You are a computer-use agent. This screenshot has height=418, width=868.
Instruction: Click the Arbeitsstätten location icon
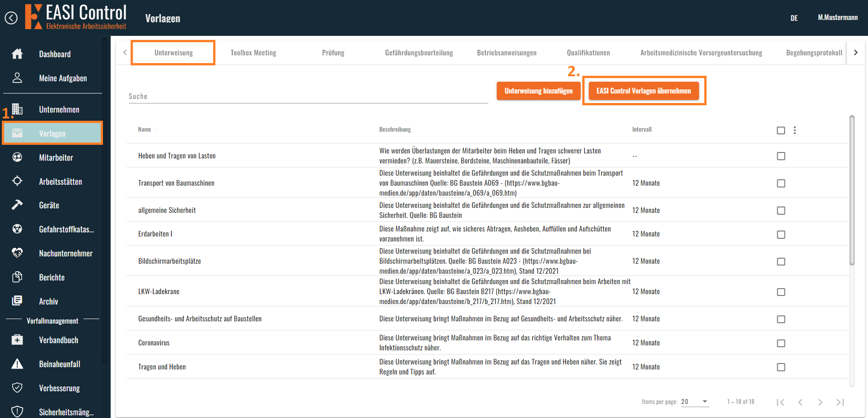point(17,181)
